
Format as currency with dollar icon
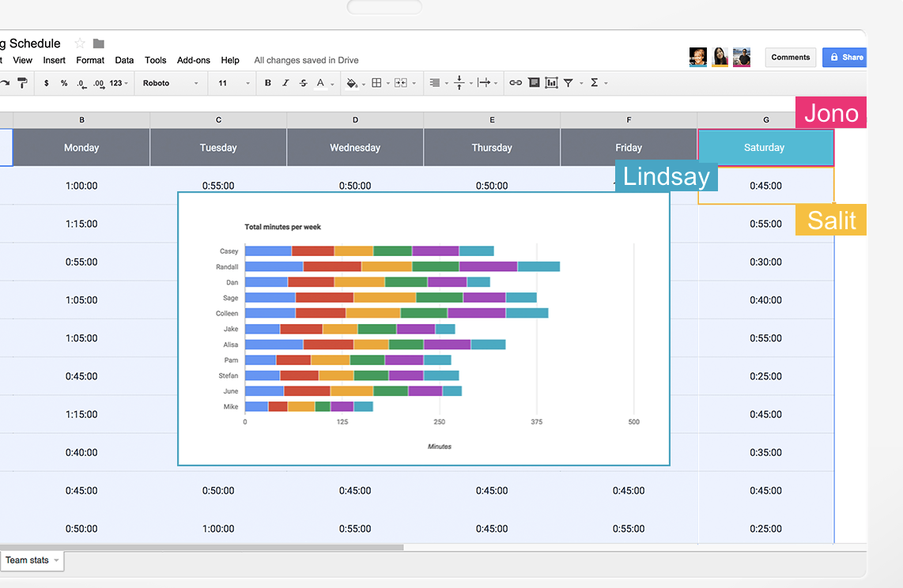(x=47, y=83)
